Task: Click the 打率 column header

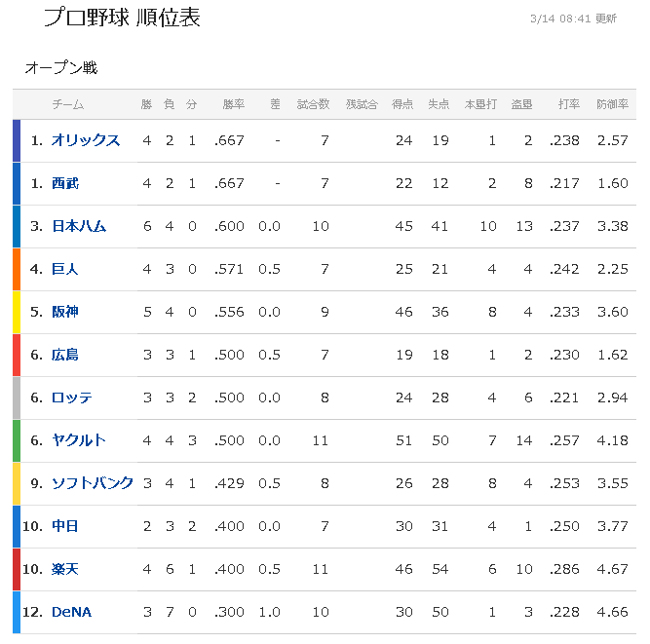Action: pyautogui.click(x=568, y=104)
